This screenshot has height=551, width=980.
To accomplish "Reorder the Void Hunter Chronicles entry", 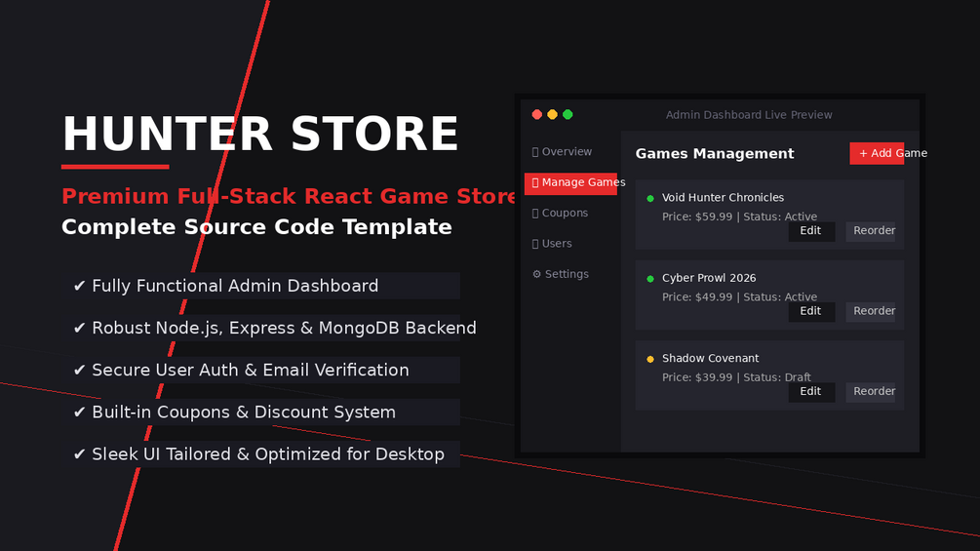I will pos(870,231).
